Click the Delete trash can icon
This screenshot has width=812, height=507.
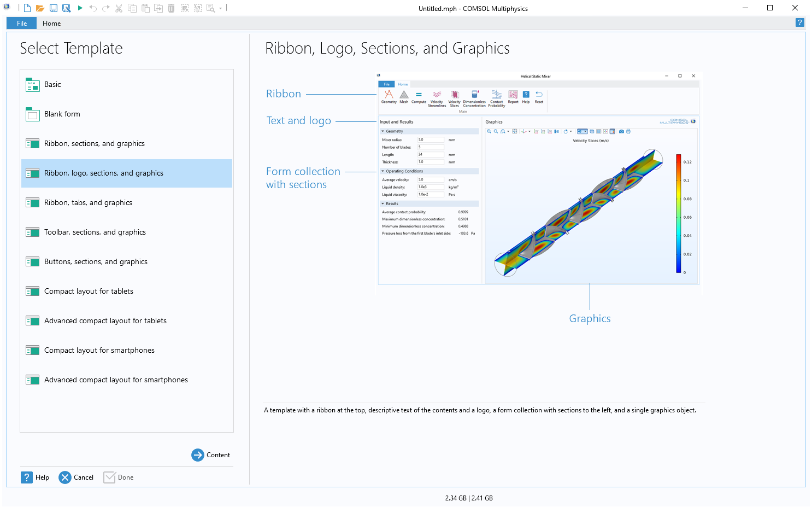[x=171, y=8]
